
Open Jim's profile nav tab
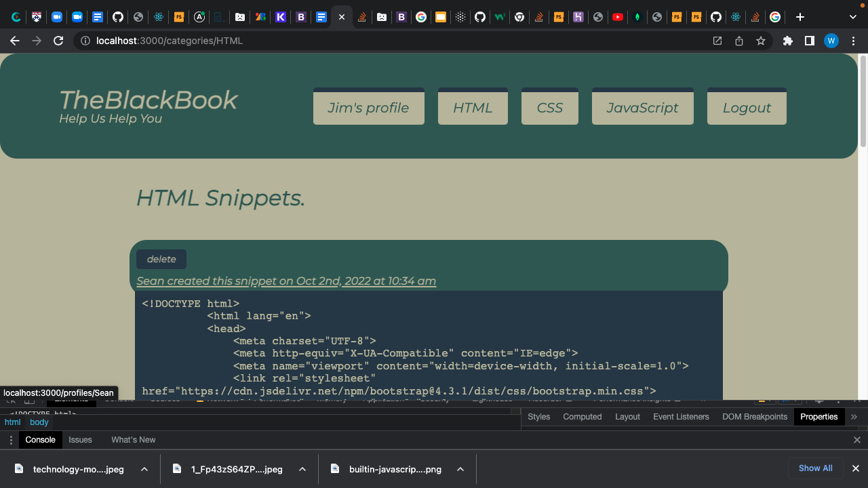click(368, 106)
